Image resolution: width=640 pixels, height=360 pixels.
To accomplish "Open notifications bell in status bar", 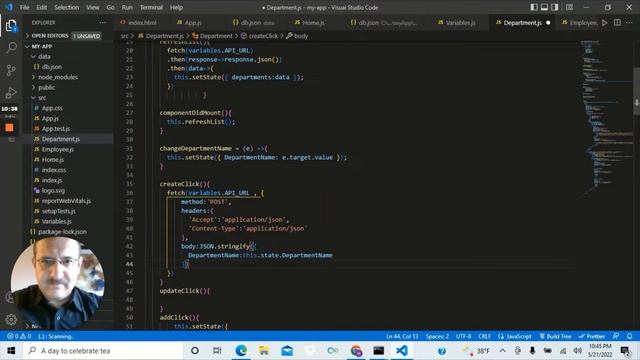I will (x=630, y=336).
